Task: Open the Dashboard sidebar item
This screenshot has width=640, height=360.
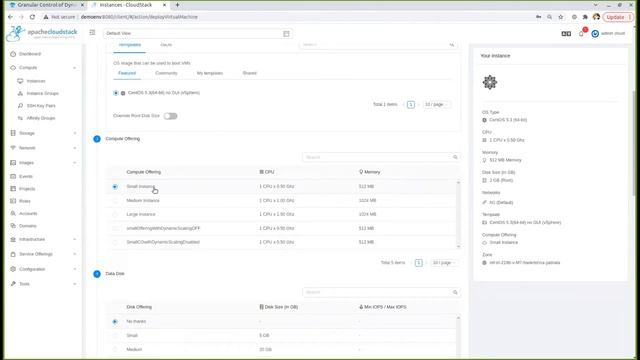Action: pos(29,54)
